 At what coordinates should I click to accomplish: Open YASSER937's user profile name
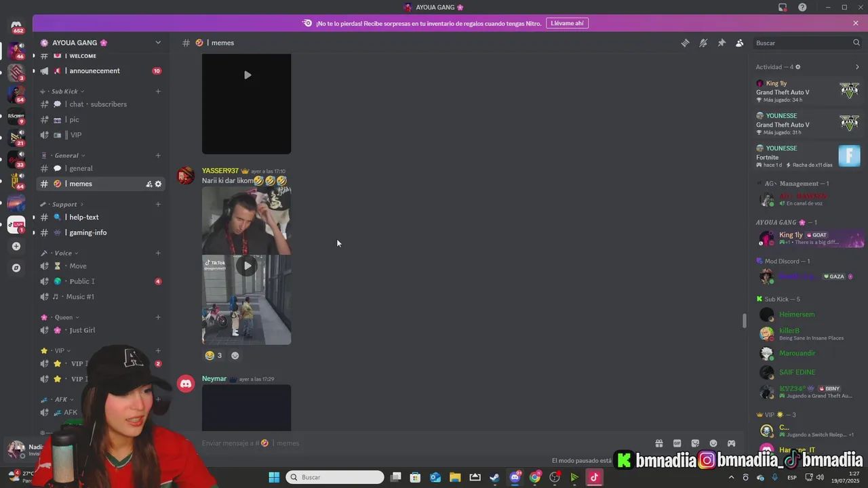[220, 171]
